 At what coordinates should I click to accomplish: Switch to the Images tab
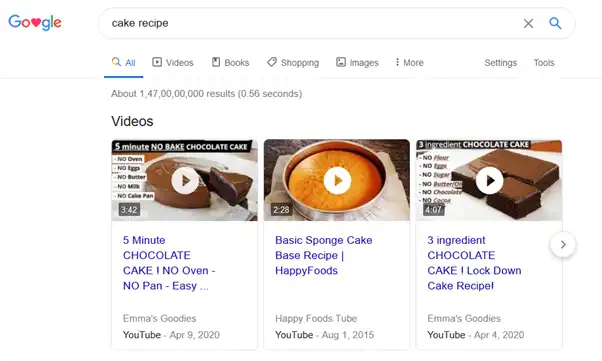click(x=357, y=63)
